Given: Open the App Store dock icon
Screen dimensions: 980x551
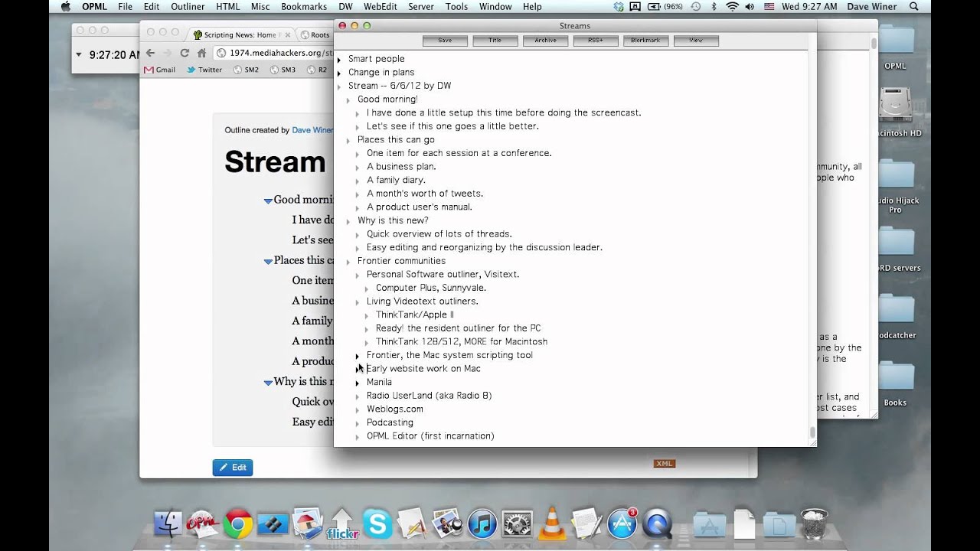Looking at the screenshot, I should (x=622, y=523).
